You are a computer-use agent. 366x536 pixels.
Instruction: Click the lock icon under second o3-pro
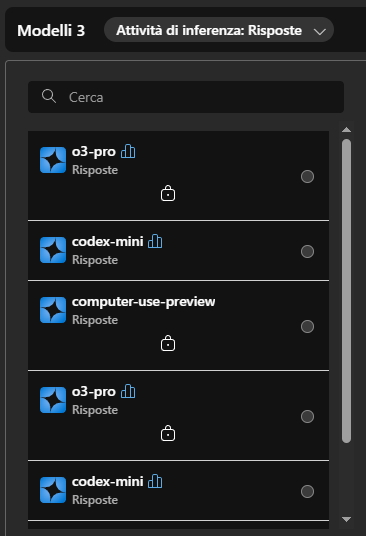pyautogui.click(x=168, y=433)
